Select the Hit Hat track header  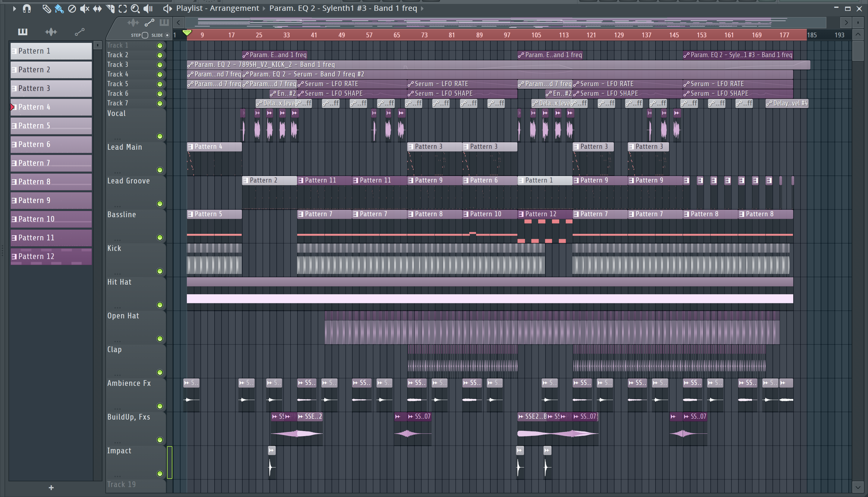136,294
